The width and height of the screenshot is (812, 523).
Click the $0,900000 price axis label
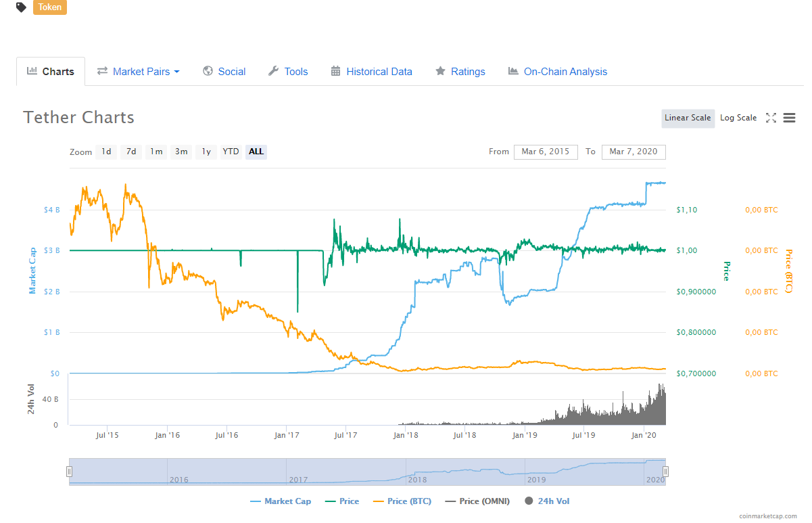click(x=696, y=292)
